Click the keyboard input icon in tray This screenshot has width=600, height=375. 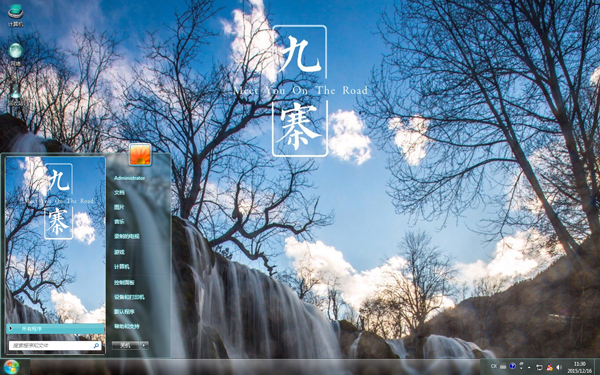coord(503,367)
